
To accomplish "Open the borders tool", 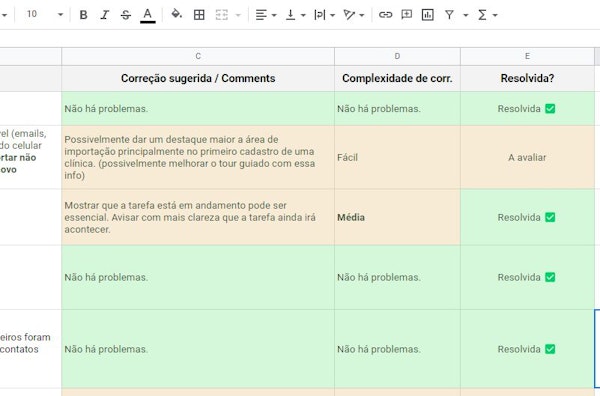I will [x=199, y=15].
